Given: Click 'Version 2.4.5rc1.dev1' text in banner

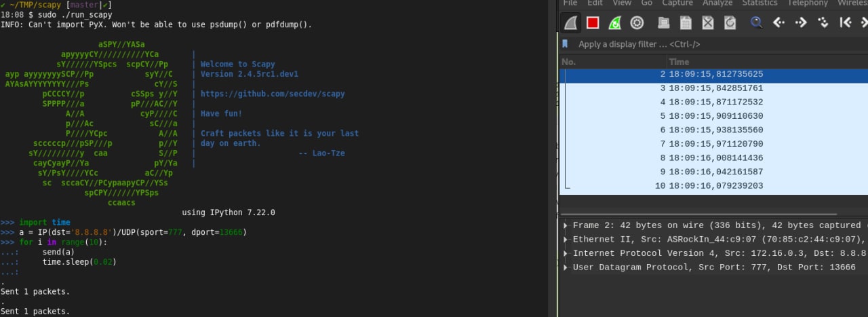Looking at the screenshot, I should tap(250, 74).
